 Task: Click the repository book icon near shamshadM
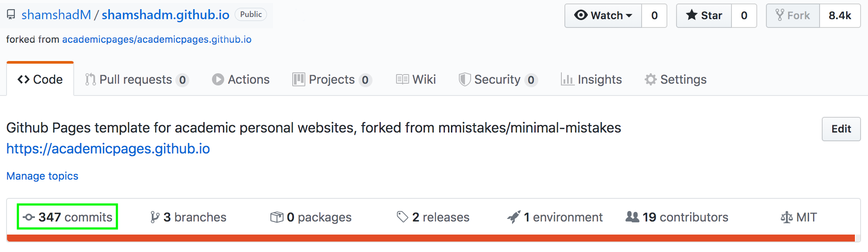(x=11, y=15)
